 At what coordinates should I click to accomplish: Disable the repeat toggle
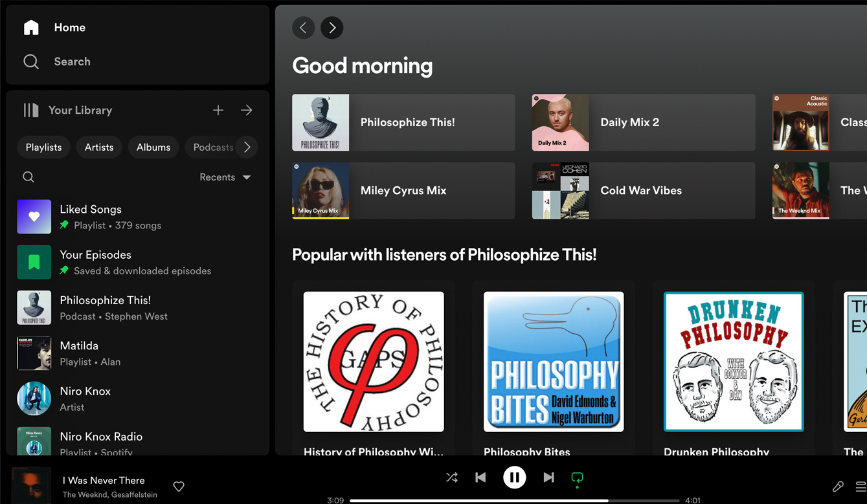click(577, 477)
